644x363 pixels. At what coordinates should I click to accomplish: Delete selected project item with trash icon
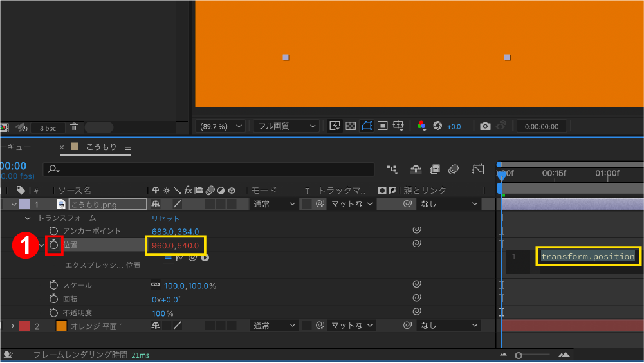[74, 127]
